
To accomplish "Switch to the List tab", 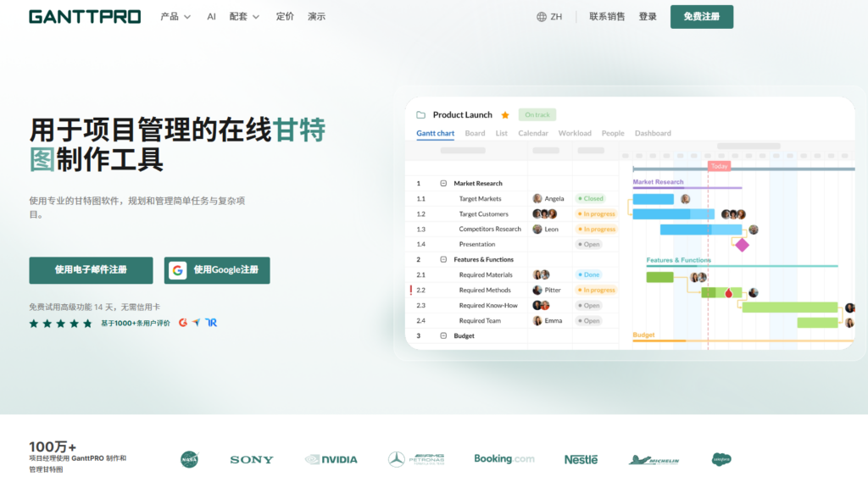I will [502, 133].
